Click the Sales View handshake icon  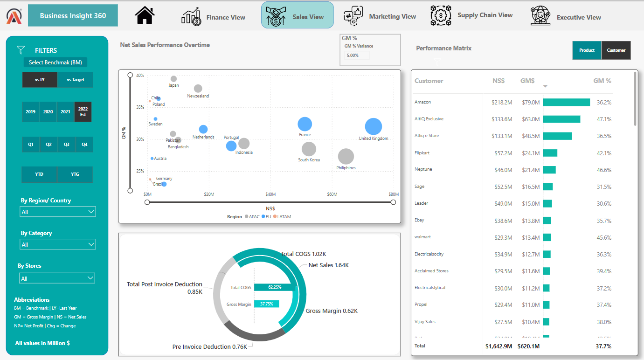(x=276, y=16)
